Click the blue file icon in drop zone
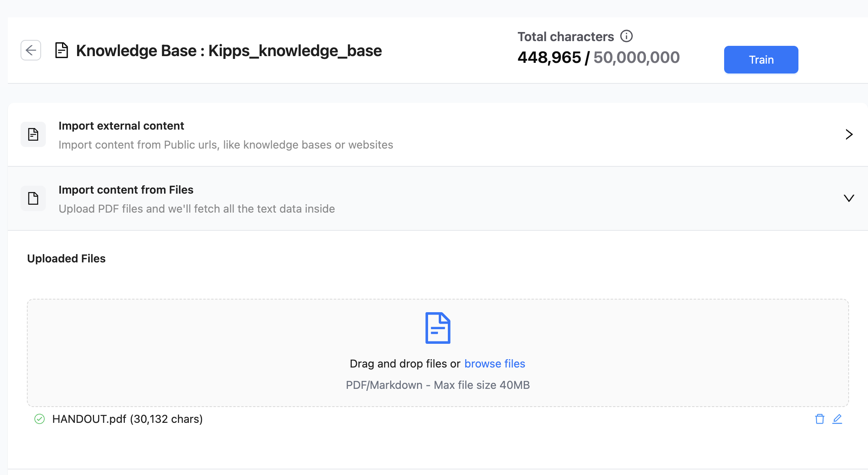Viewport: 868px width, 475px height. pos(438,328)
